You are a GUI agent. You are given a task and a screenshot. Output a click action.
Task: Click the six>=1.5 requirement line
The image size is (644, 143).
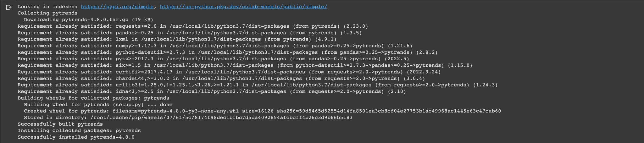coord(245,65)
